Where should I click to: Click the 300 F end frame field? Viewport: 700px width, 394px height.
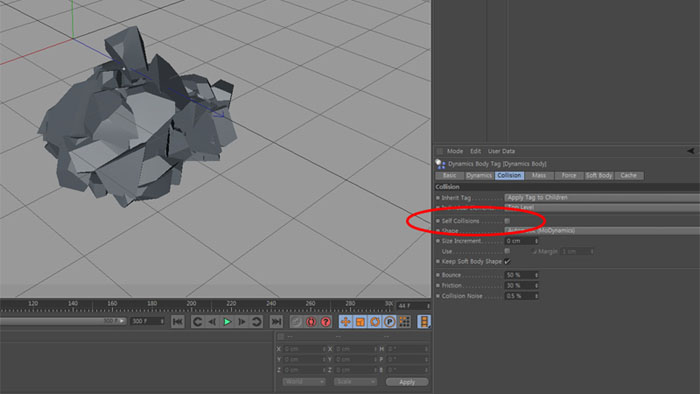pyautogui.click(x=147, y=321)
